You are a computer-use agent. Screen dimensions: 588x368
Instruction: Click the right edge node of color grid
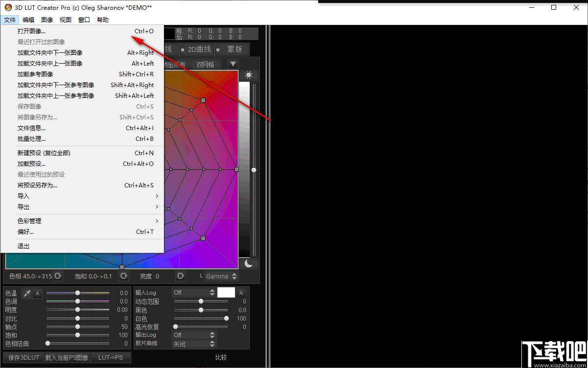click(x=236, y=169)
